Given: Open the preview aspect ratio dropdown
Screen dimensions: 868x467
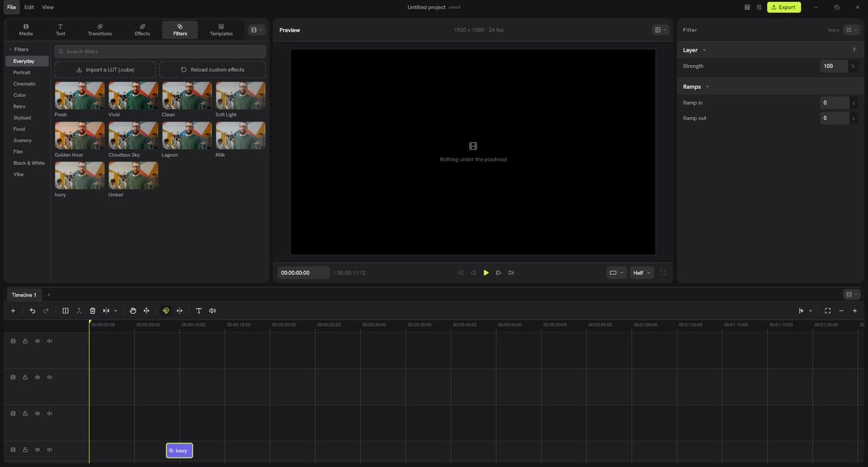Looking at the screenshot, I should click(616, 273).
